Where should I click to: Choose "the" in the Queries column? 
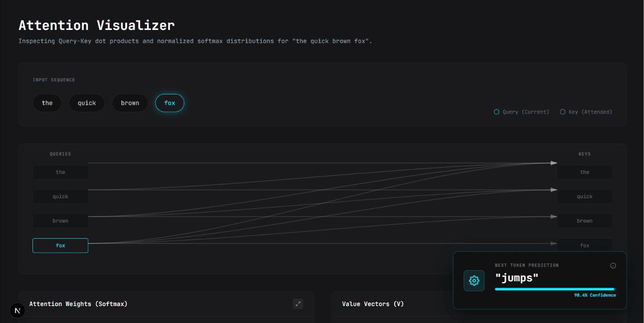(60, 172)
